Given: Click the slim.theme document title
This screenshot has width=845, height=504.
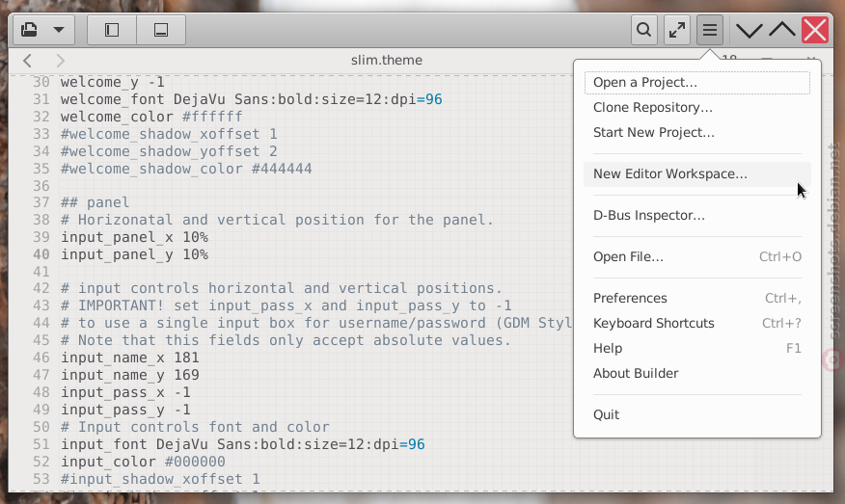Looking at the screenshot, I should 387,61.
